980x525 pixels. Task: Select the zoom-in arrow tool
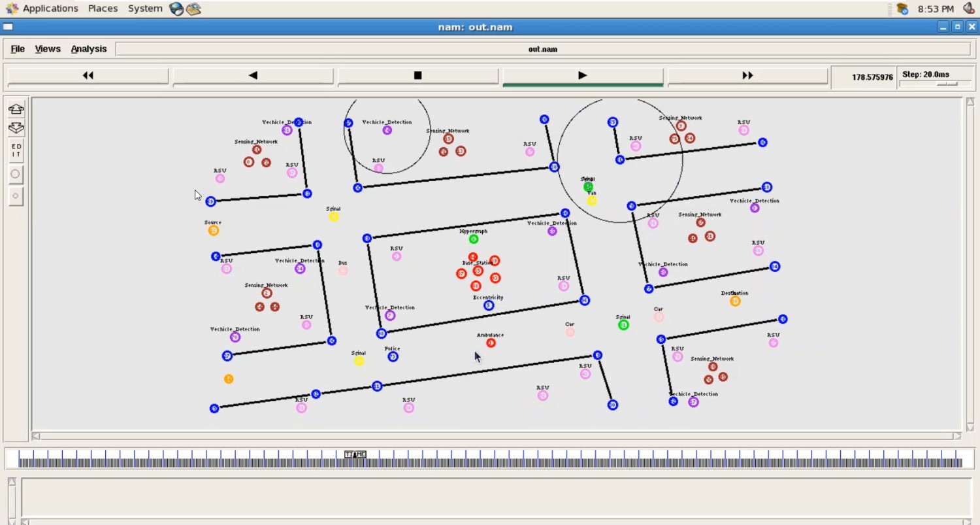click(15, 109)
